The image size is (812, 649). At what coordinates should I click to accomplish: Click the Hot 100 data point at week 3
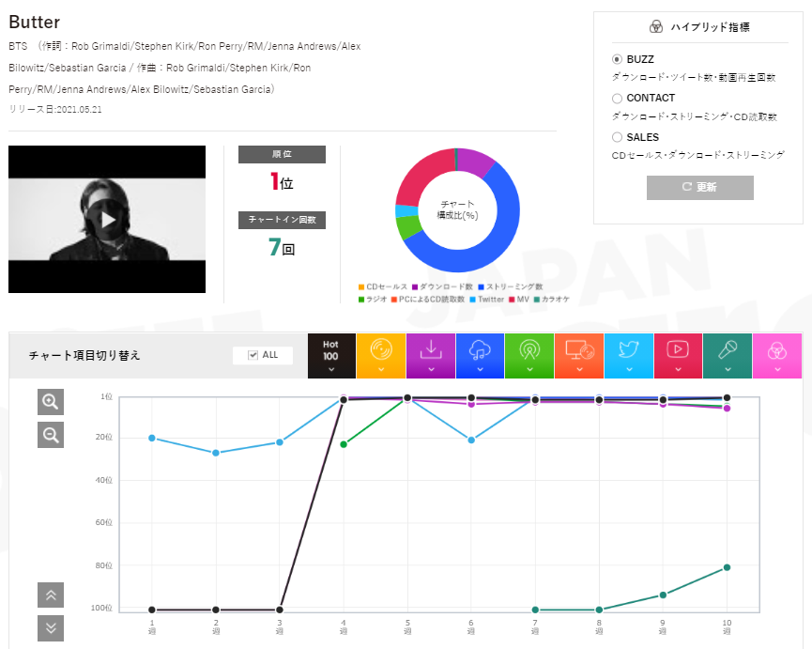click(x=280, y=610)
